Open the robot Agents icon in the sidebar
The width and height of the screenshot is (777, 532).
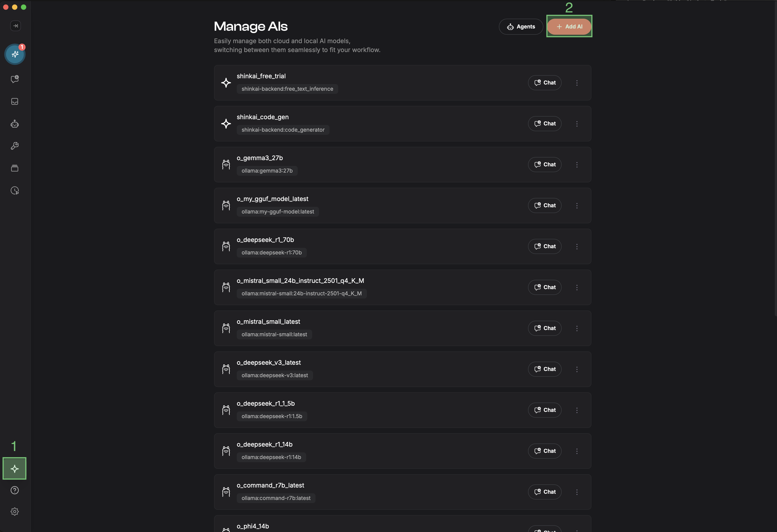[x=15, y=124]
